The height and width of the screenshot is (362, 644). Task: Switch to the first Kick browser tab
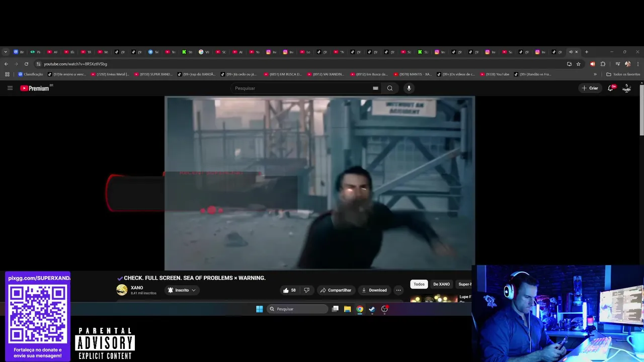pos(187,52)
